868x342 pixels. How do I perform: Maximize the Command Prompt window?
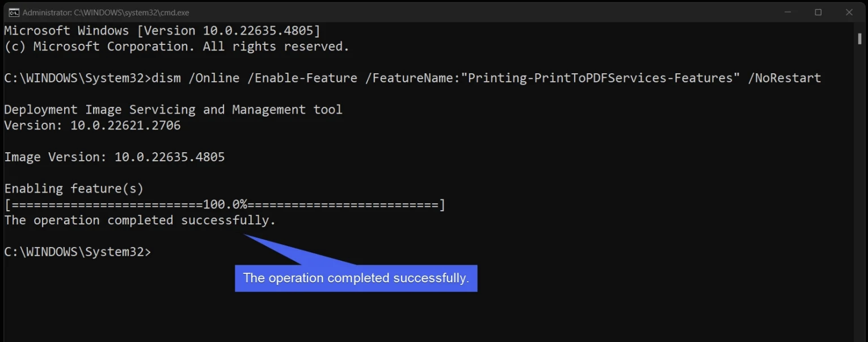click(x=818, y=12)
